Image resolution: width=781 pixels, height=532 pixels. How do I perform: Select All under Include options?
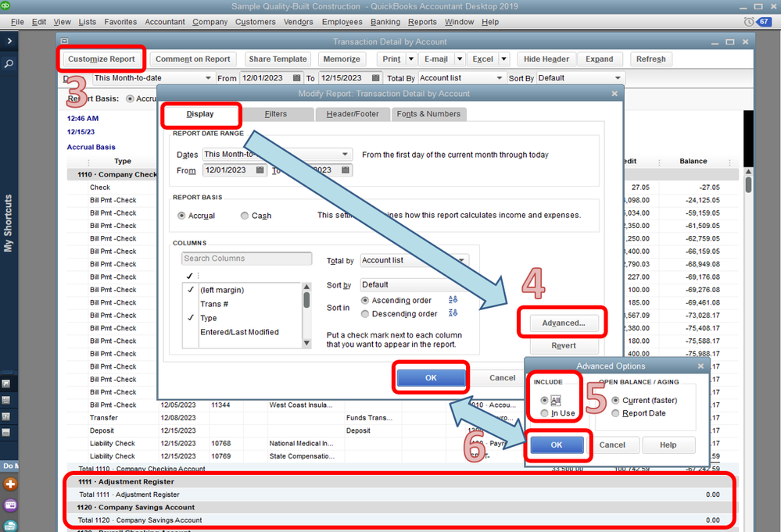[544, 400]
